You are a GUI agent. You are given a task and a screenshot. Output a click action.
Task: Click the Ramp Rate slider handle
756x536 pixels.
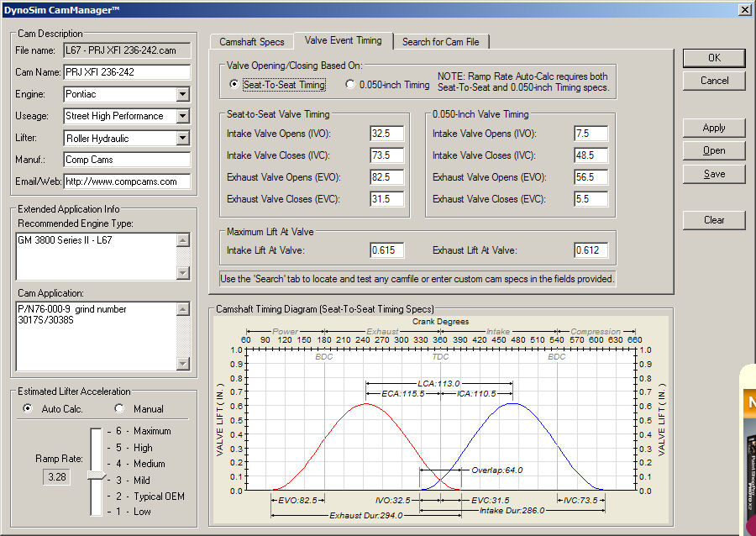pyautogui.click(x=97, y=476)
